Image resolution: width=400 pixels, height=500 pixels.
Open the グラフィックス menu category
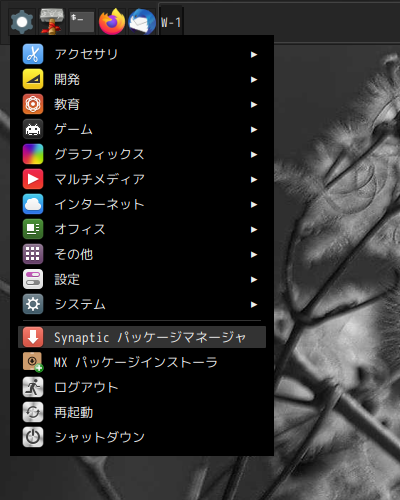(x=142, y=154)
